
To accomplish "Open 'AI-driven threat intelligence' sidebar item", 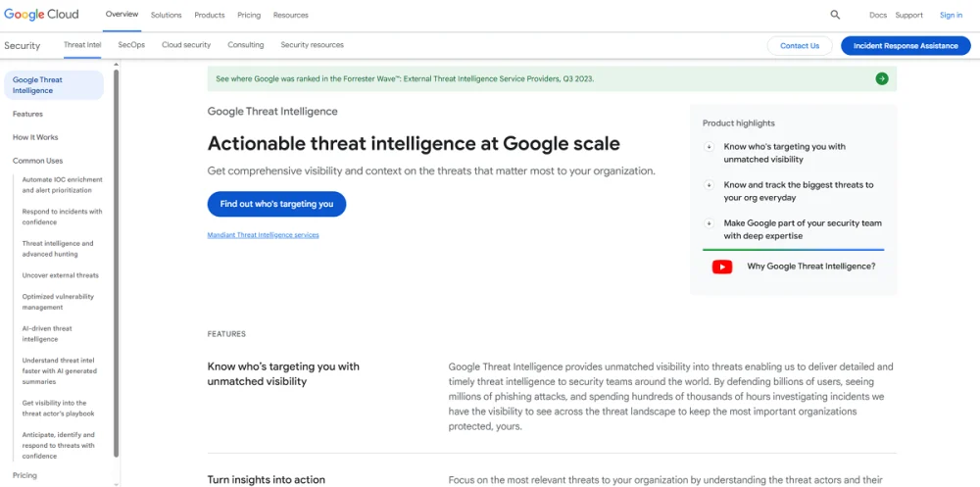I will [47, 334].
